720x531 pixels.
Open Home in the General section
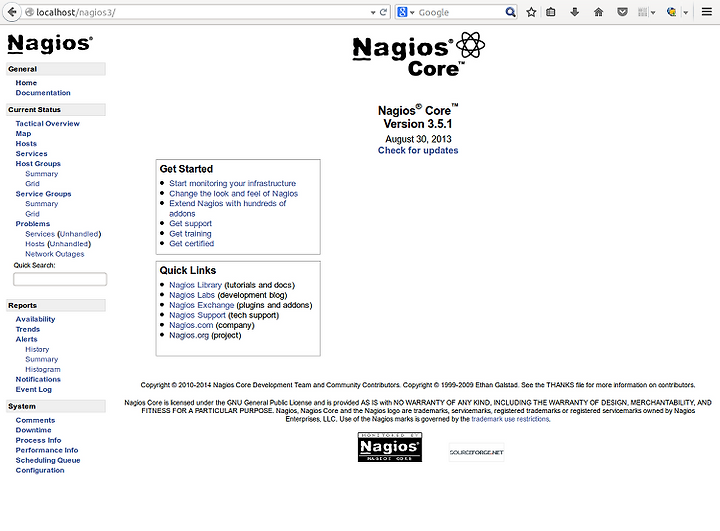pyautogui.click(x=26, y=83)
